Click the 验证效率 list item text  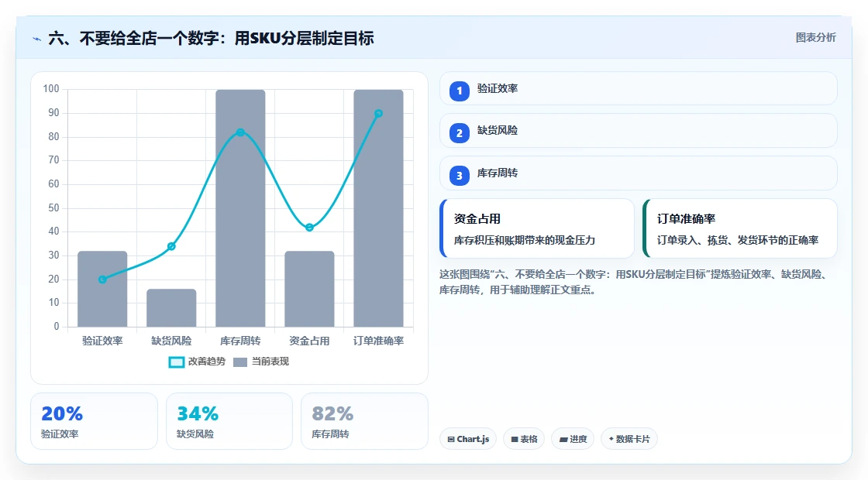[497, 88]
